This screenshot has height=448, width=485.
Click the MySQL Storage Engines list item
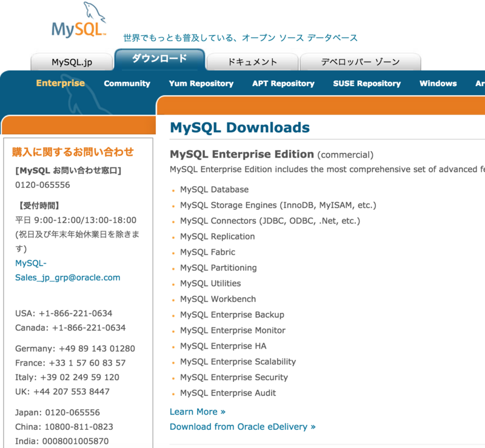click(278, 205)
